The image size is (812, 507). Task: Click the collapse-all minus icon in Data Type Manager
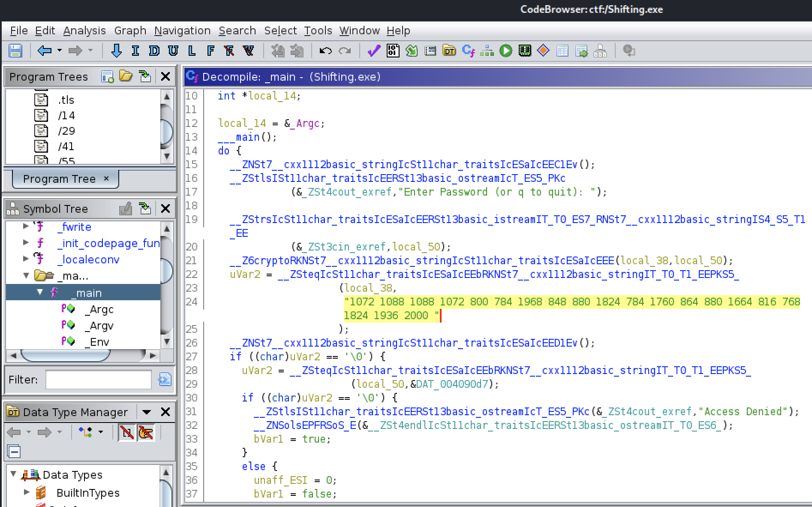14,452
